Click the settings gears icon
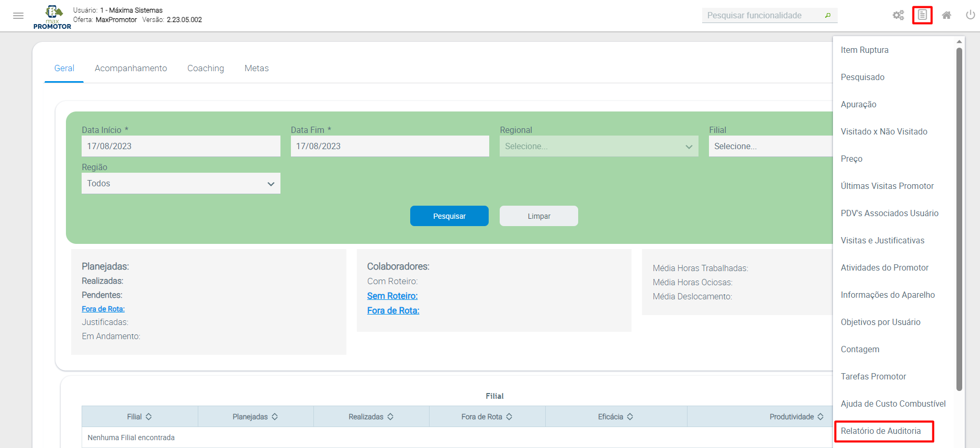Screen dimensions: 980x448 [898, 15]
